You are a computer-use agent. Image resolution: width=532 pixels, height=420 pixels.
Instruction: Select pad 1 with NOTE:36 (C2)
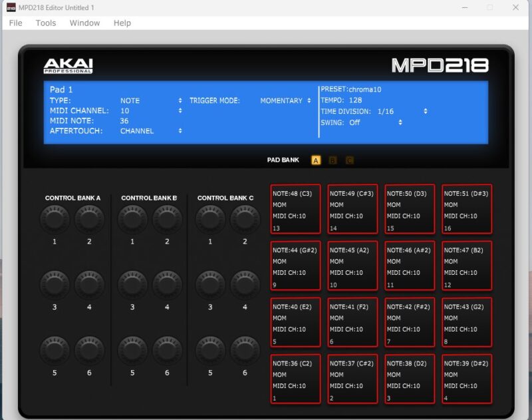pos(295,379)
